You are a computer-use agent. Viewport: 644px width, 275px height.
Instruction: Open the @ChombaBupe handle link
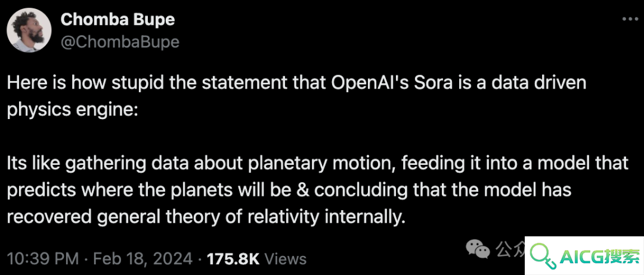pos(120,42)
